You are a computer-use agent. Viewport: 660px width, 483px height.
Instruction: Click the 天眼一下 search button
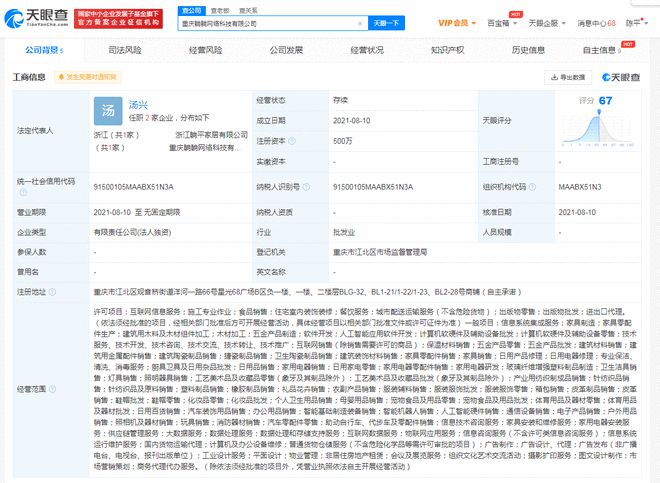point(384,21)
